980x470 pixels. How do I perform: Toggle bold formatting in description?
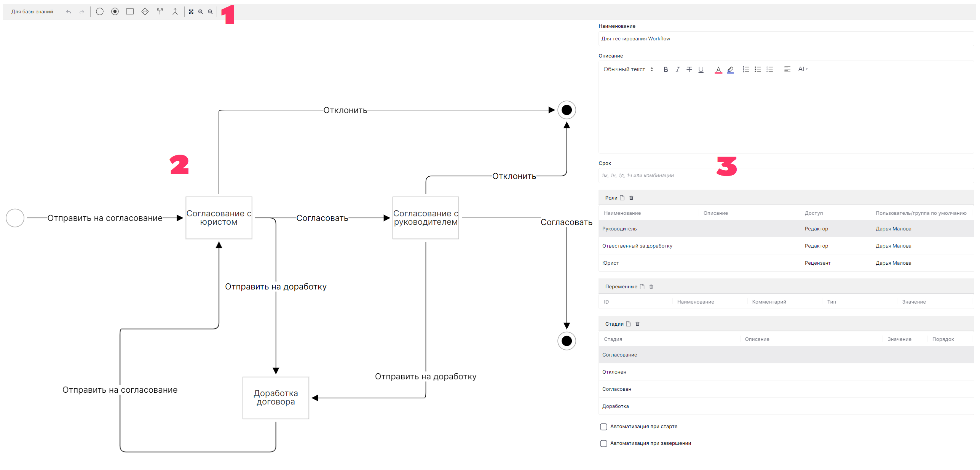coord(666,69)
